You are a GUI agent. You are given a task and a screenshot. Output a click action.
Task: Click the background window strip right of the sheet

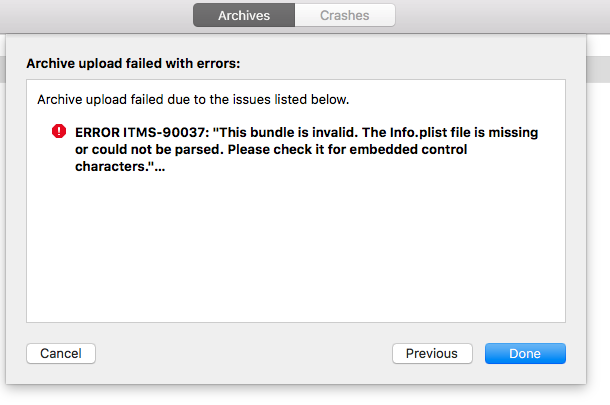[x=598, y=69]
